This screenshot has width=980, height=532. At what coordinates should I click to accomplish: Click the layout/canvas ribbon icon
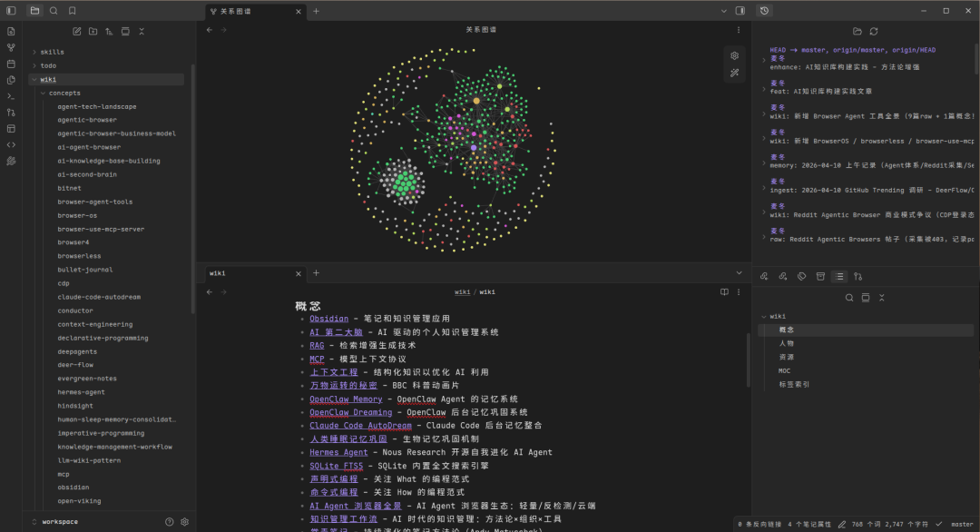point(11,129)
